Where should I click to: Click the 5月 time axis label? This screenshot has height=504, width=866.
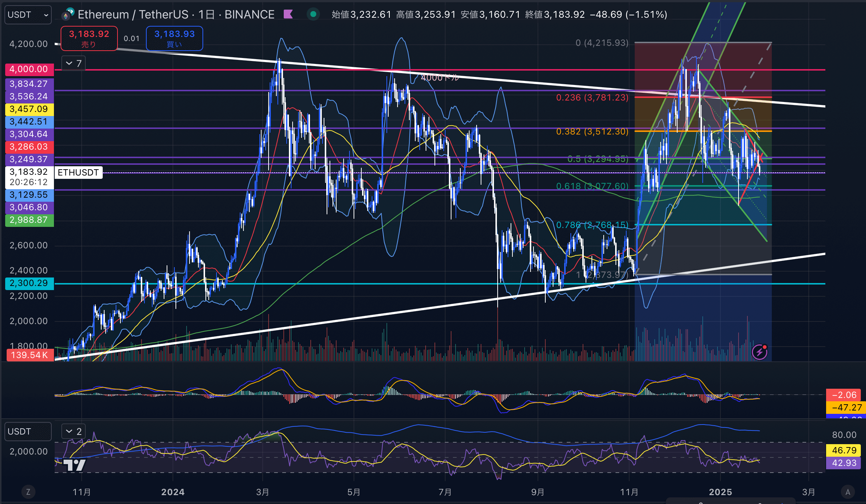tap(354, 492)
